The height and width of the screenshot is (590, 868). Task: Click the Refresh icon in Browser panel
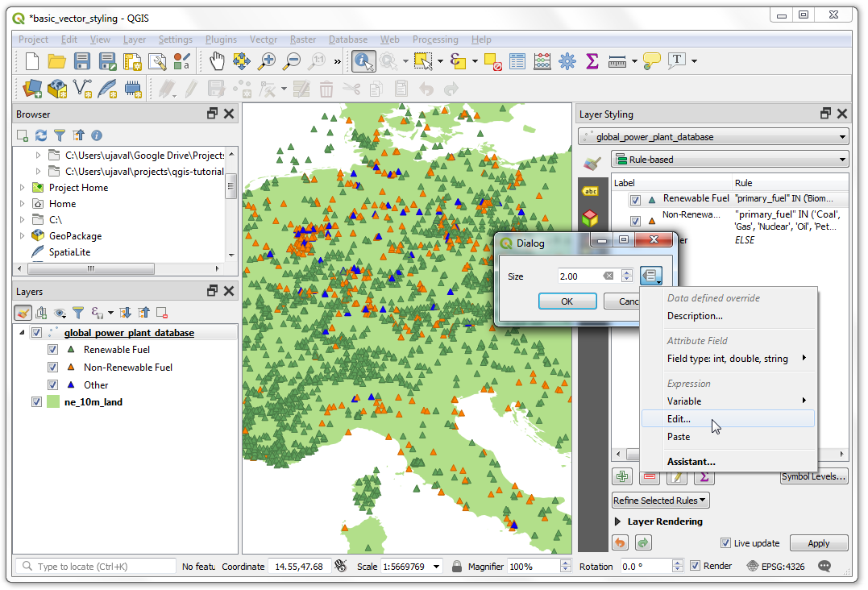(x=41, y=135)
